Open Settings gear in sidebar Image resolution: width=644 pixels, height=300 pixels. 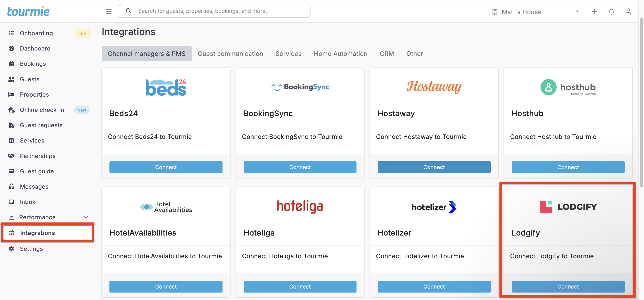pyautogui.click(x=11, y=249)
